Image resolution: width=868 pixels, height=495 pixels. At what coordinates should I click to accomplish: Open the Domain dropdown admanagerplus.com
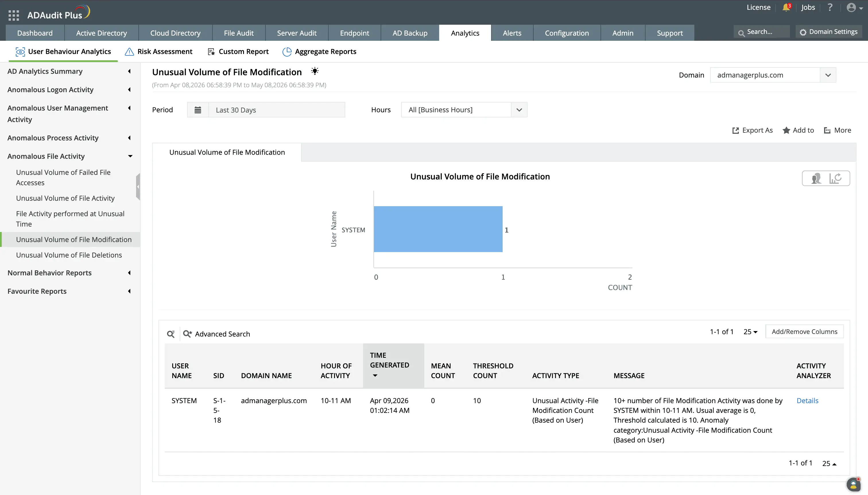(773, 75)
